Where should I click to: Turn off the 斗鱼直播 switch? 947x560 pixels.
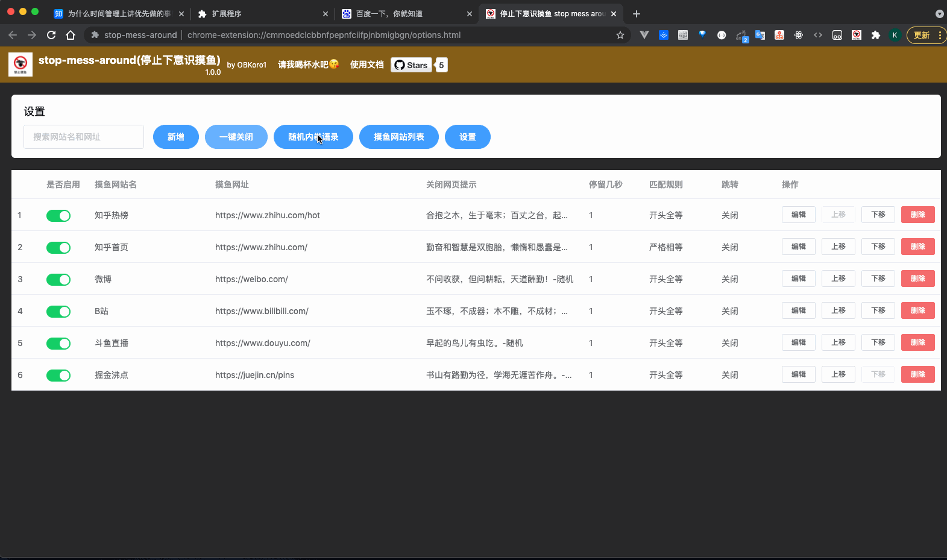(58, 343)
